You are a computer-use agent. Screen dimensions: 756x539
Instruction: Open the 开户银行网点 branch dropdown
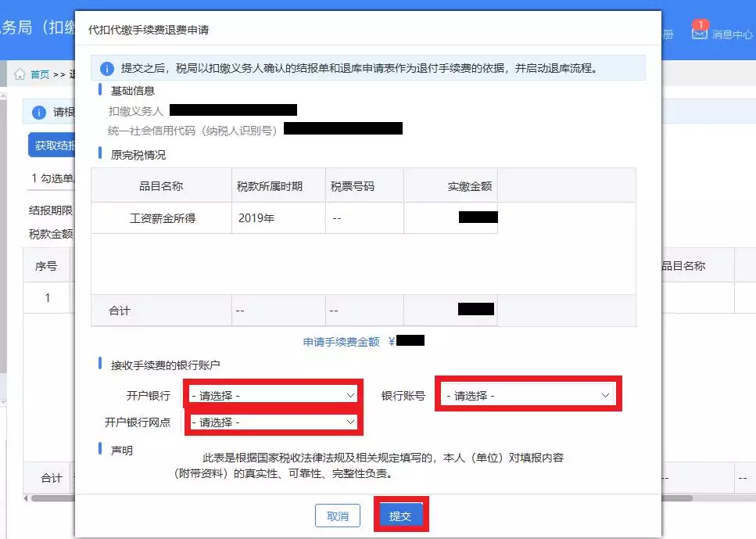[x=274, y=422]
